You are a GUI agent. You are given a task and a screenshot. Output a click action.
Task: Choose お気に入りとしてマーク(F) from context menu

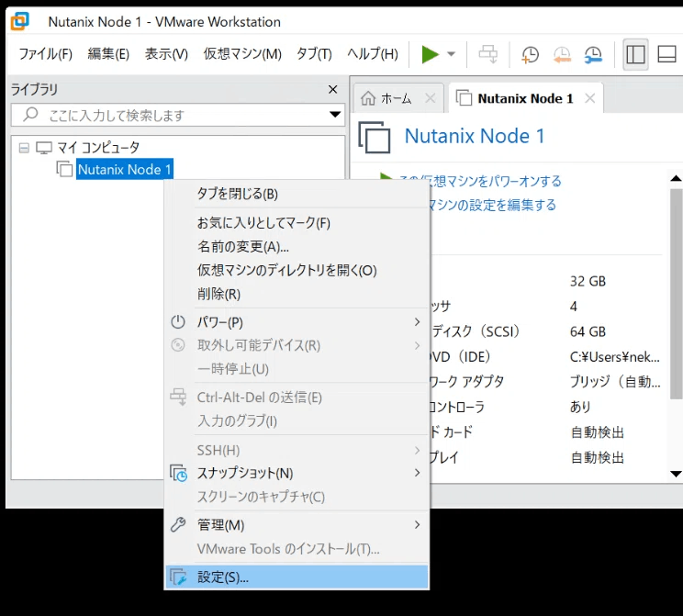[x=297, y=223]
